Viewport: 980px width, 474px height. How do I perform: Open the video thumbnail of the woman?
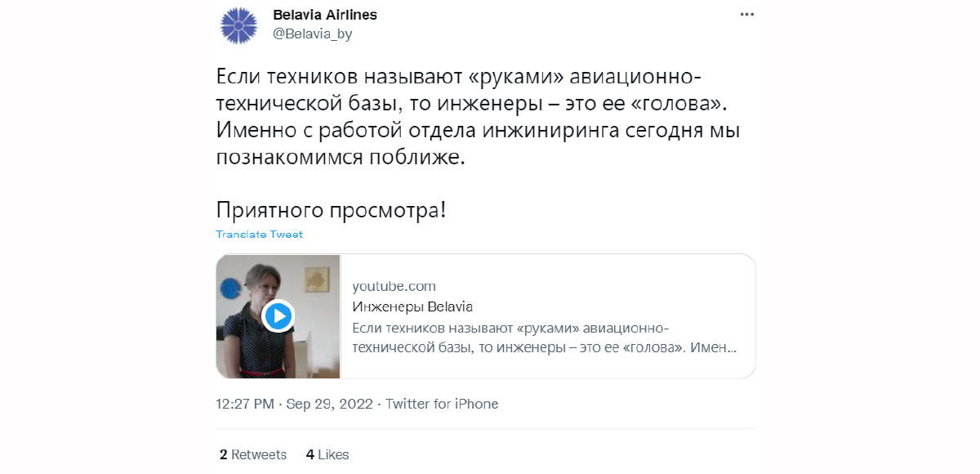pos(278,316)
